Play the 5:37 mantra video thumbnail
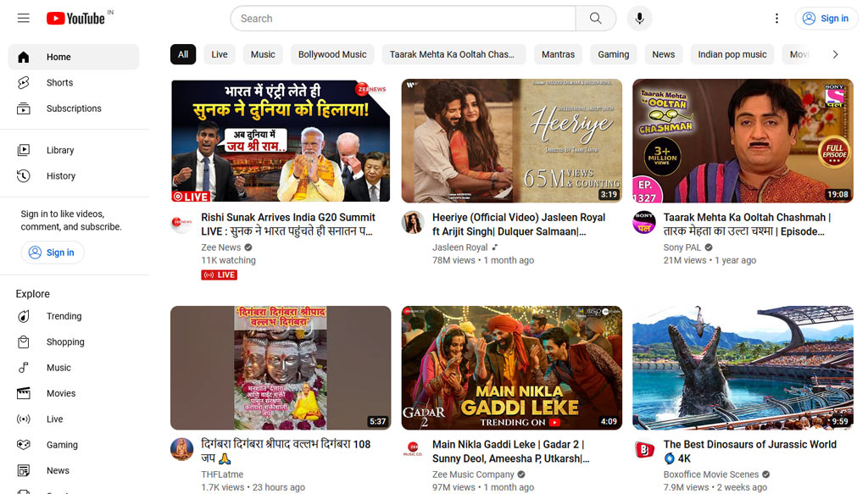Screen dimensions: 868x494 coord(281,368)
